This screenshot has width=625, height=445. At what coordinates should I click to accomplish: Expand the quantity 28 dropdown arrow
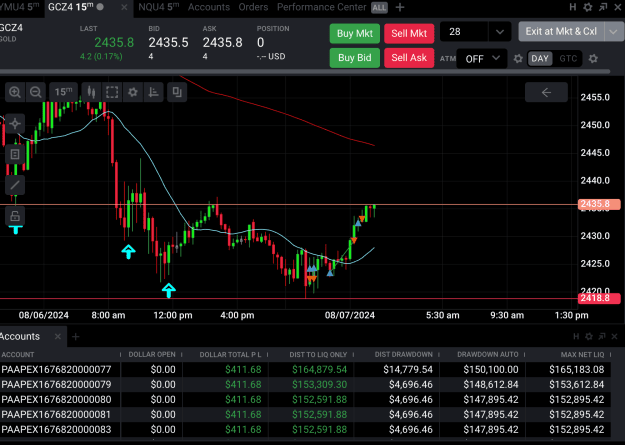(x=499, y=32)
